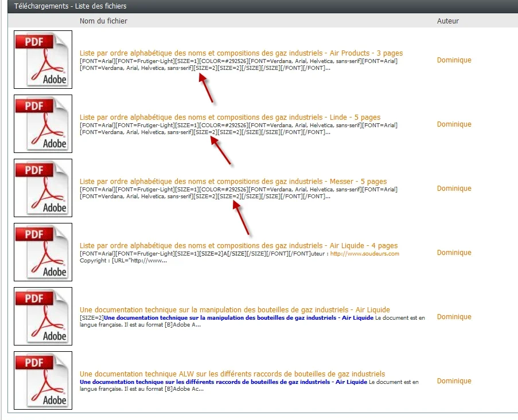Viewport: 518px width, 420px height.
Task: Visit the http://www.soudeurs.com link
Action: 364,254
